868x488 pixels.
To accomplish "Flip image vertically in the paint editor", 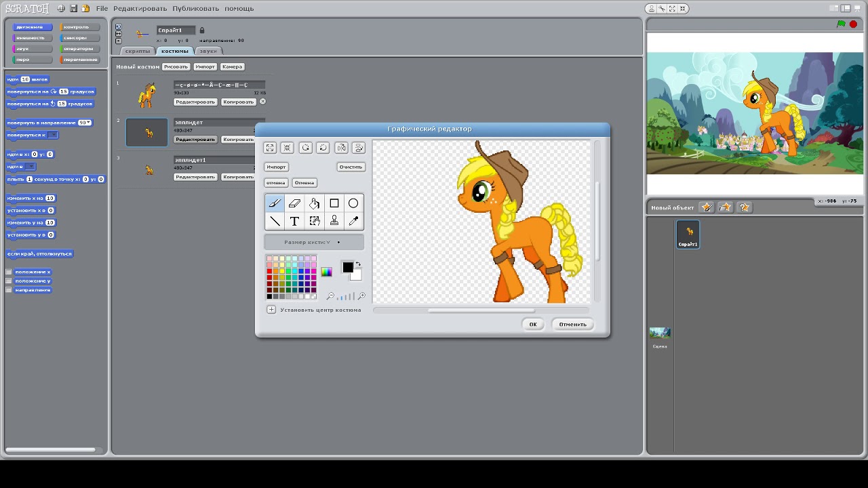I will tap(359, 148).
